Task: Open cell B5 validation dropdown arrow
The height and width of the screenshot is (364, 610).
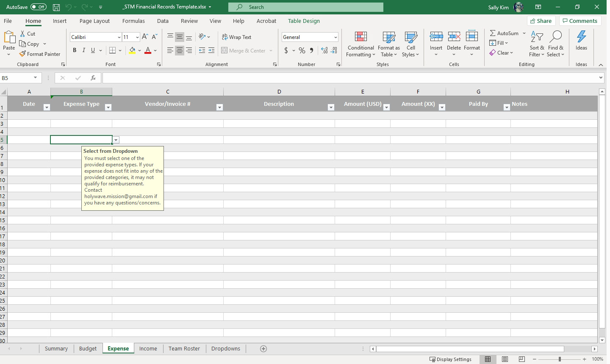Action: [116, 140]
